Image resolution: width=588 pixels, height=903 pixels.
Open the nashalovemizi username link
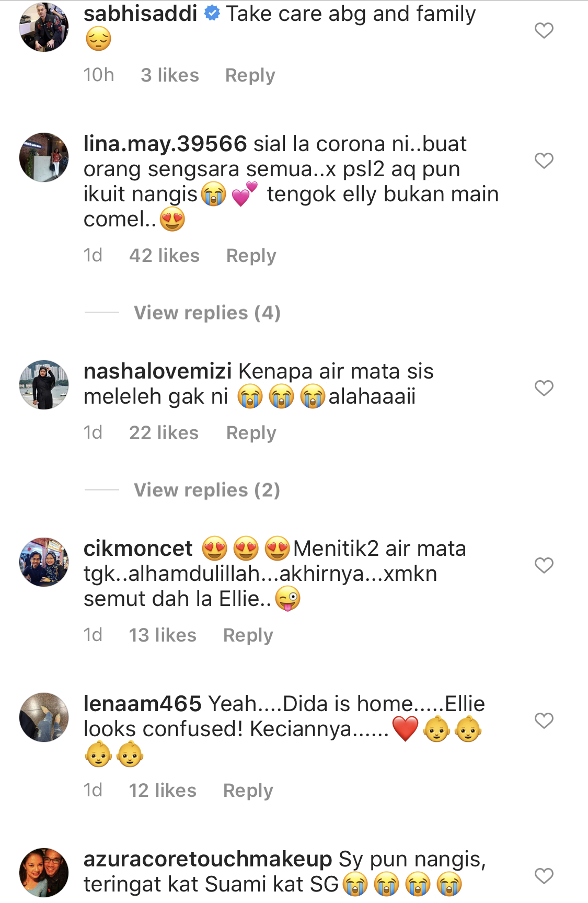pos(157,371)
